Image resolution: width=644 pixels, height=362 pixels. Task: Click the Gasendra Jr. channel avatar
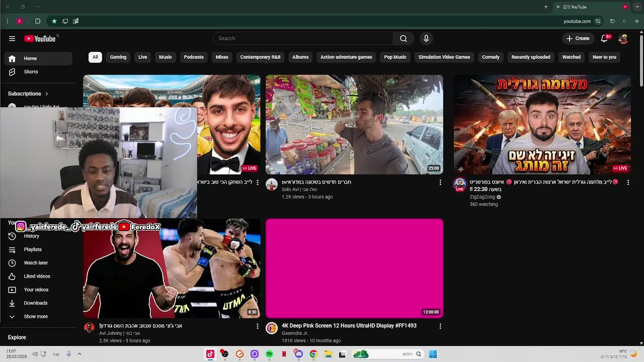(x=272, y=328)
